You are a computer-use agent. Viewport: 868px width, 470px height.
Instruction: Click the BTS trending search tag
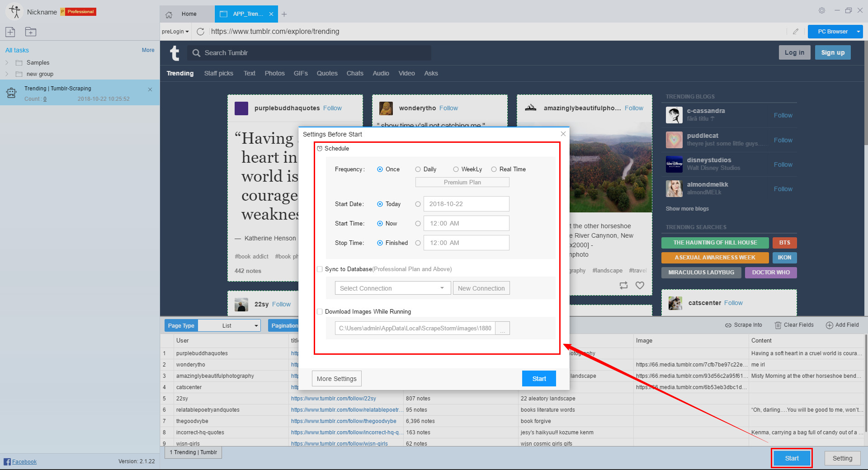pos(784,243)
